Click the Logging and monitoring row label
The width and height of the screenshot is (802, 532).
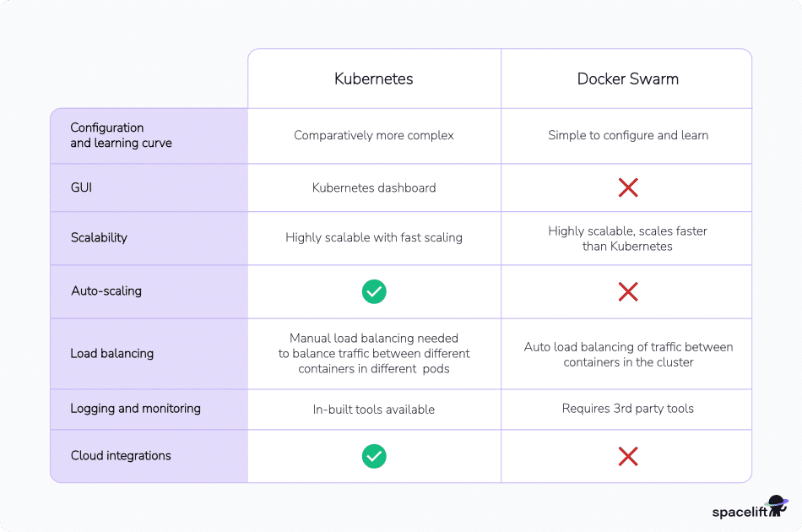point(135,409)
